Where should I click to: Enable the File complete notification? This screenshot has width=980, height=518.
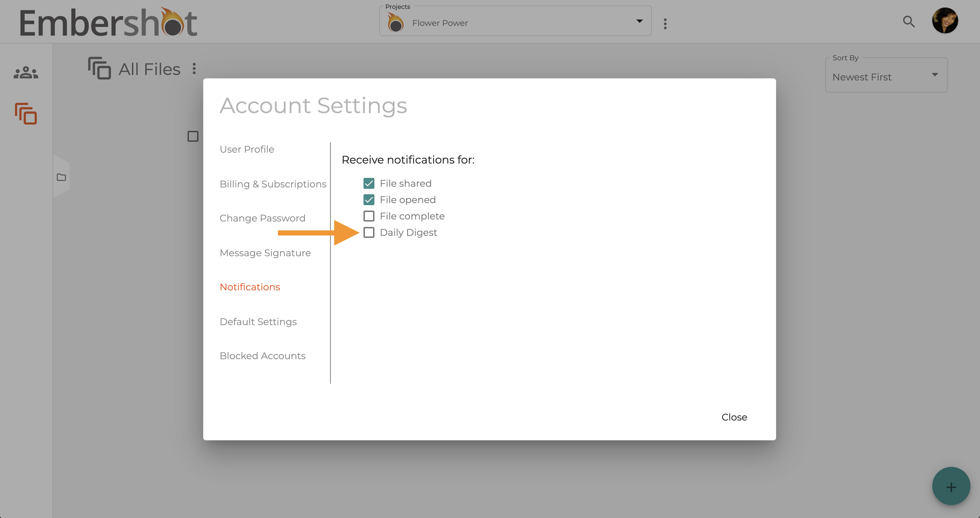(369, 216)
